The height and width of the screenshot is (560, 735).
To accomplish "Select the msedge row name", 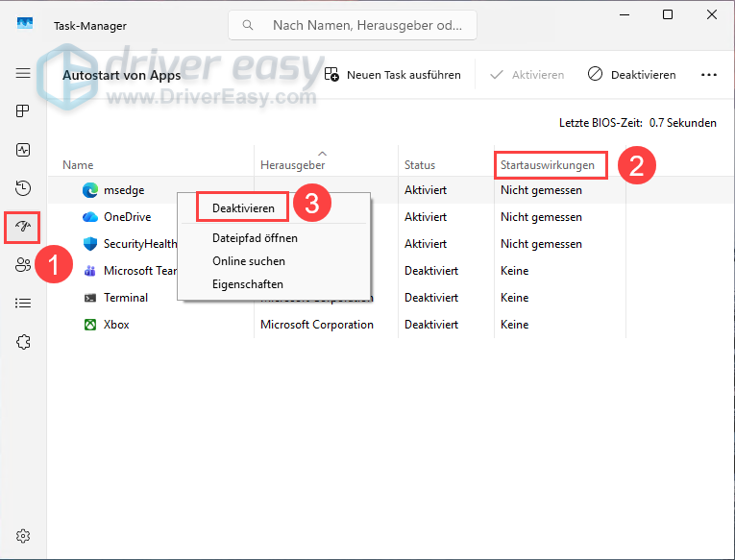I will 124,190.
